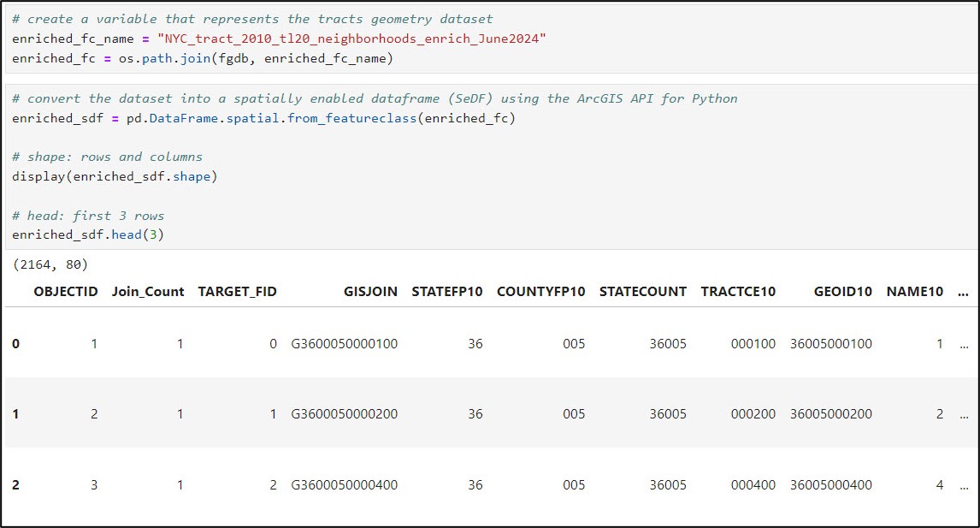This screenshot has height=528, width=980.
Task: Select the NAME10 column header
Action: 915,291
